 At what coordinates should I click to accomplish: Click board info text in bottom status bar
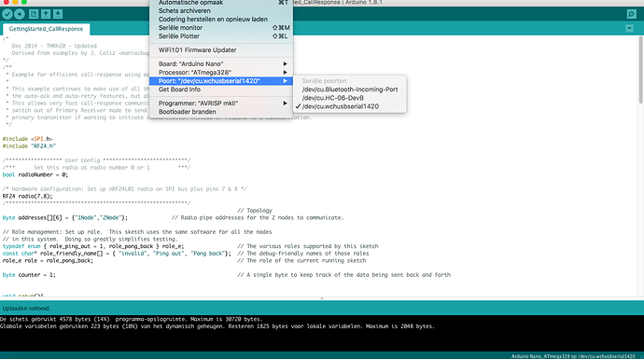coord(573,356)
